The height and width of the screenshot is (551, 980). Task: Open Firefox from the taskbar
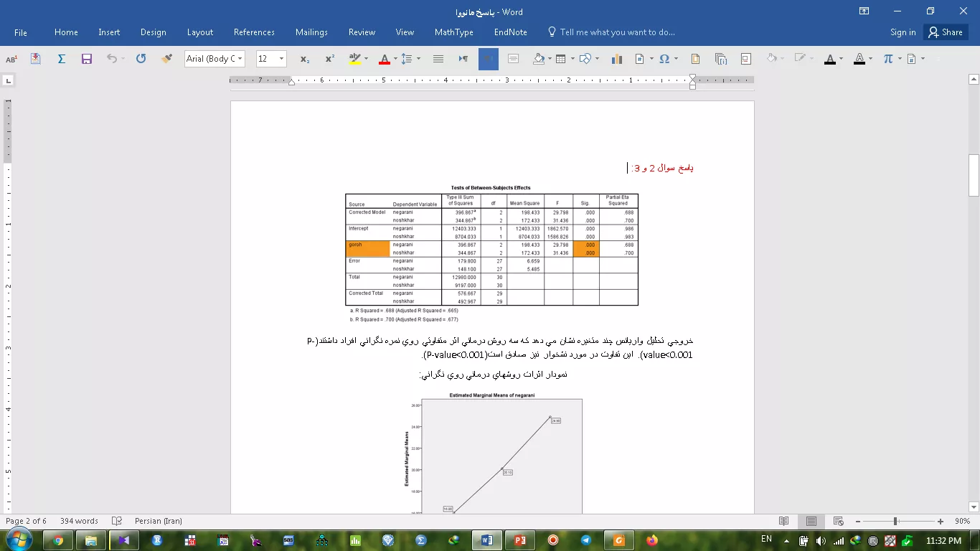(652, 540)
